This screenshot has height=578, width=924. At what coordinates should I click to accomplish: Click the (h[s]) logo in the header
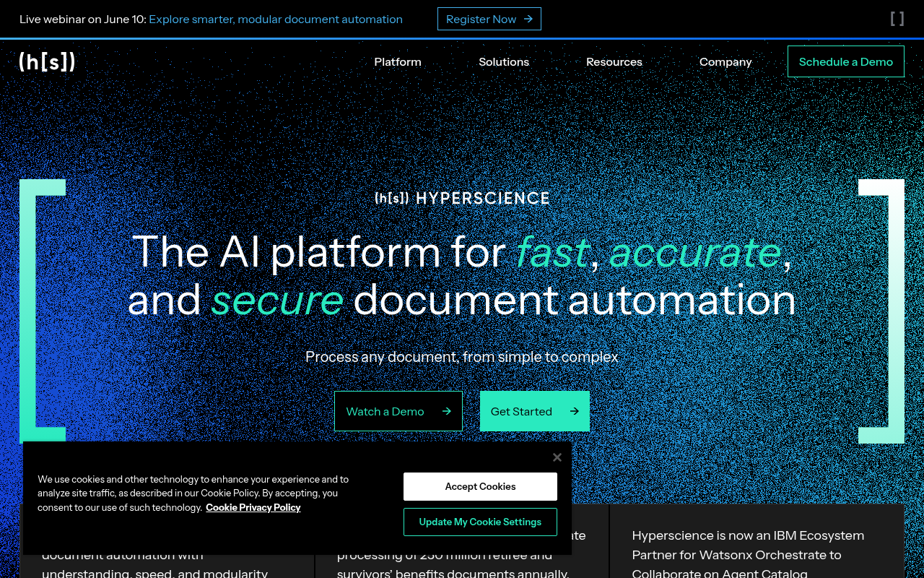coord(47,61)
